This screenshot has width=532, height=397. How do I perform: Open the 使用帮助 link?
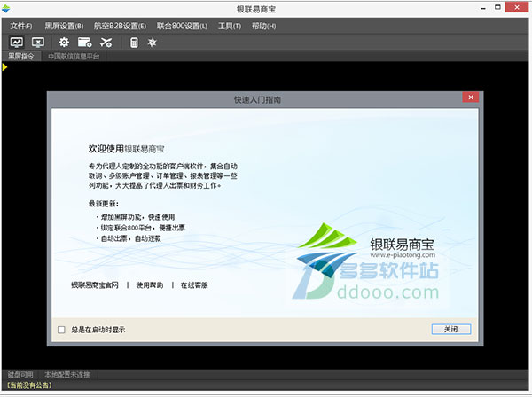pyautogui.click(x=150, y=285)
